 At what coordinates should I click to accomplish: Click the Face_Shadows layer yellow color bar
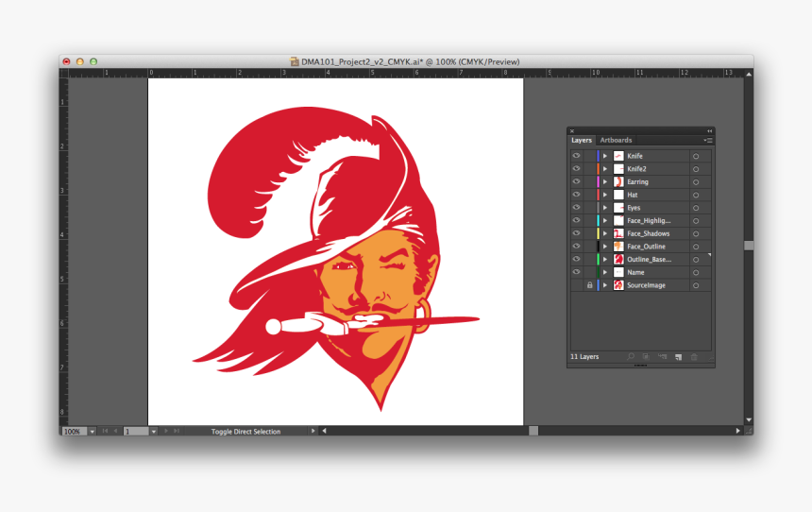pyautogui.click(x=598, y=233)
